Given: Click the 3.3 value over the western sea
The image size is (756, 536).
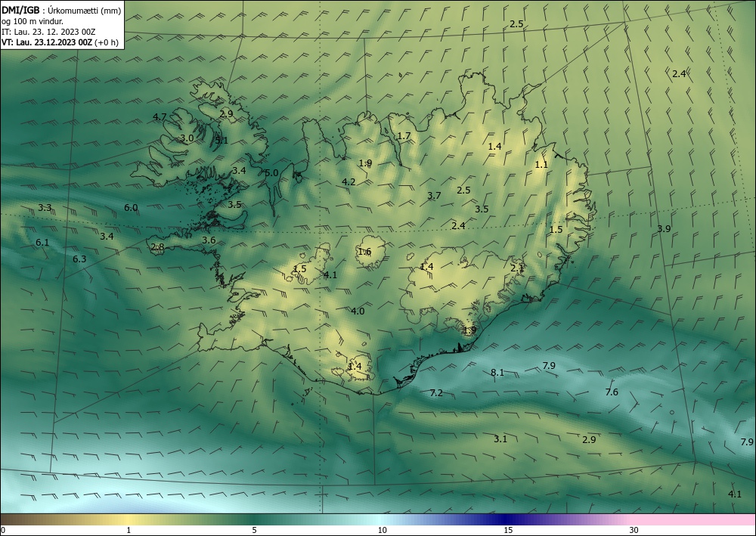Looking at the screenshot, I should click(45, 208).
